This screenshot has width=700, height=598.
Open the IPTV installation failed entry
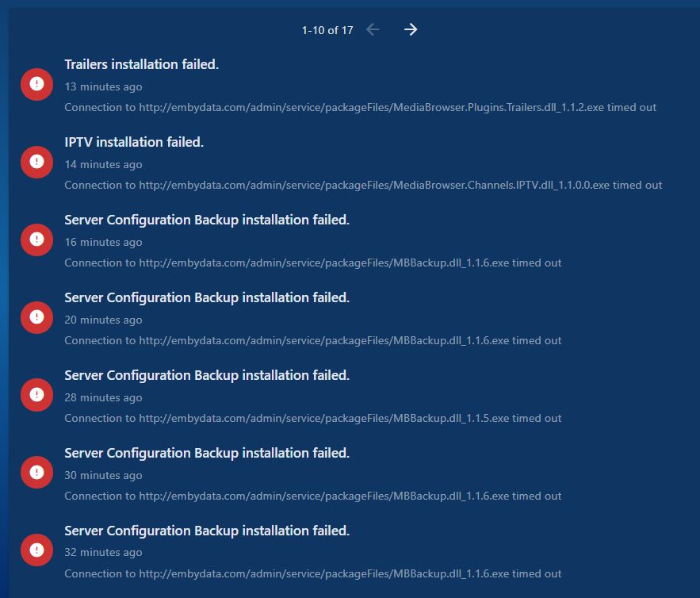coord(134,143)
